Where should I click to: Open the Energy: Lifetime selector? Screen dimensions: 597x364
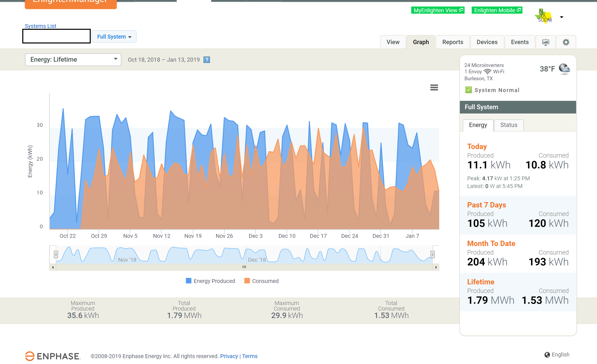click(73, 60)
